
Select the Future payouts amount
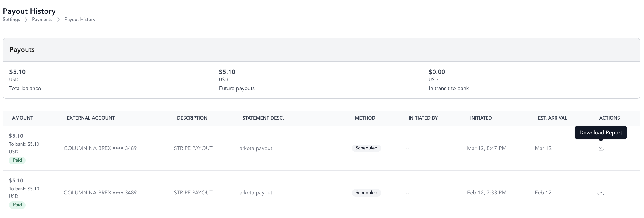click(x=227, y=72)
